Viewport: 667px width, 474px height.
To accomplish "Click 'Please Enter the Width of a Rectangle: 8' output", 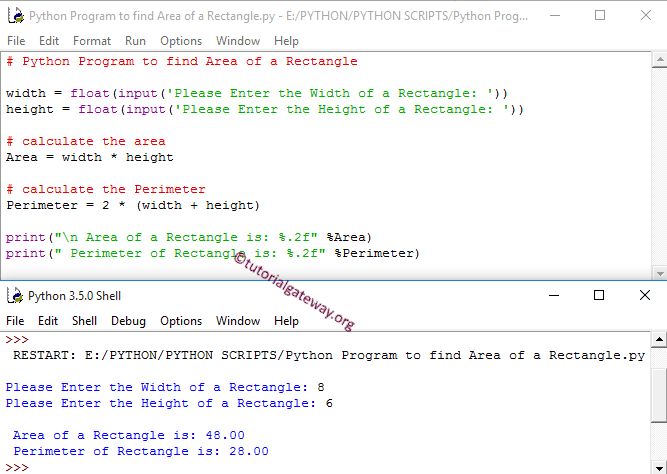I will pos(165,387).
